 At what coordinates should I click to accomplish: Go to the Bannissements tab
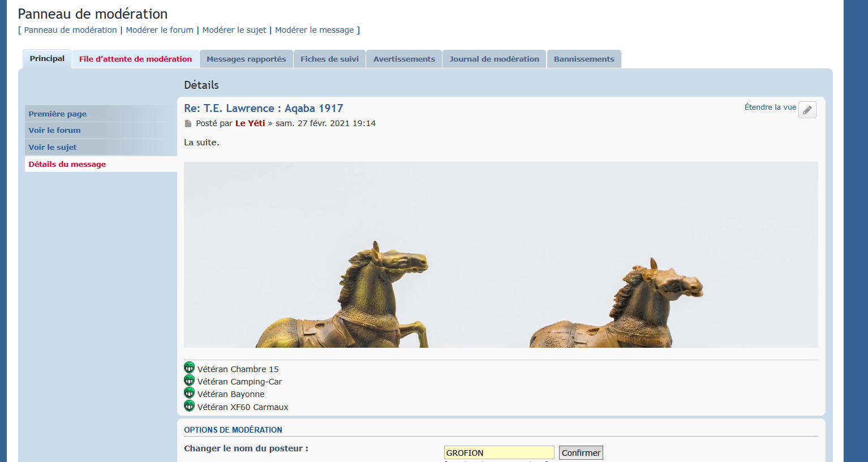[584, 59]
